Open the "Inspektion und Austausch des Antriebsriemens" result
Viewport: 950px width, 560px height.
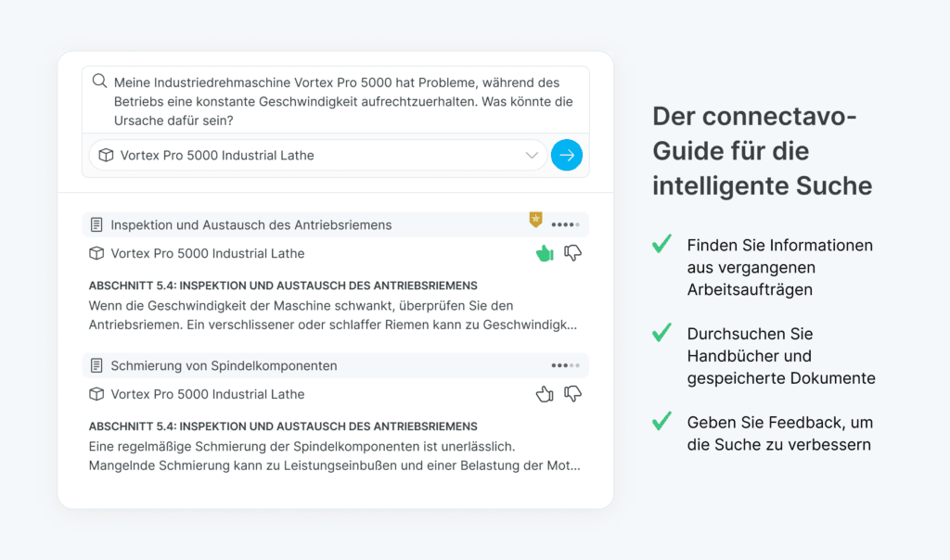point(250,224)
